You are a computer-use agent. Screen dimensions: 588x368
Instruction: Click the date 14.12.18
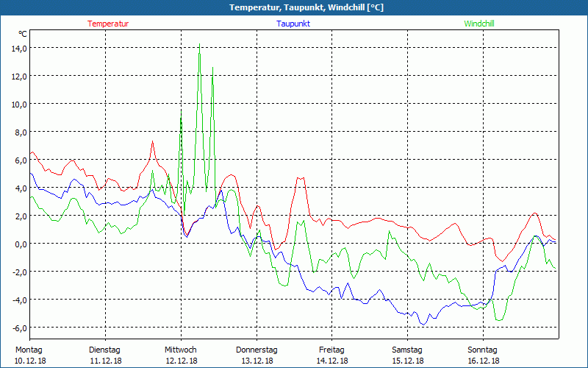click(x=332, y=361)
